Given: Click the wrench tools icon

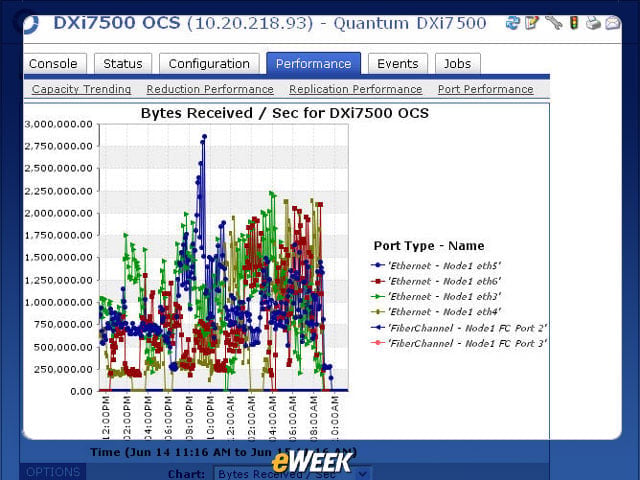Looking at the screenshot, I should [x=553, y=22].
